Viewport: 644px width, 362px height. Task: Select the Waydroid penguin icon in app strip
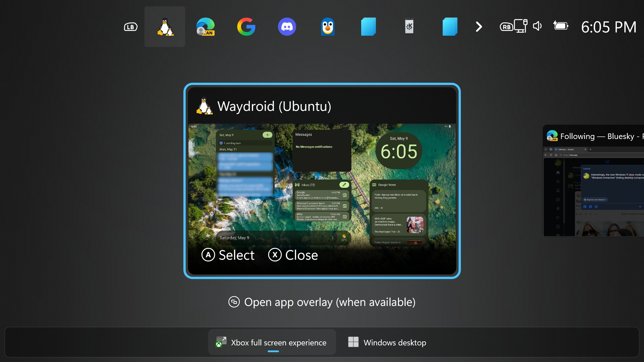click(x=165, y=27)
